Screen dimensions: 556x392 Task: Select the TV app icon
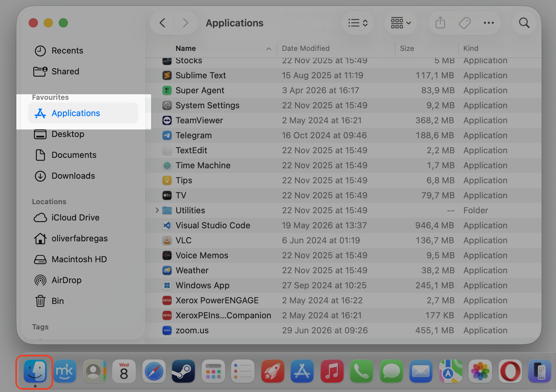(167, 195)
